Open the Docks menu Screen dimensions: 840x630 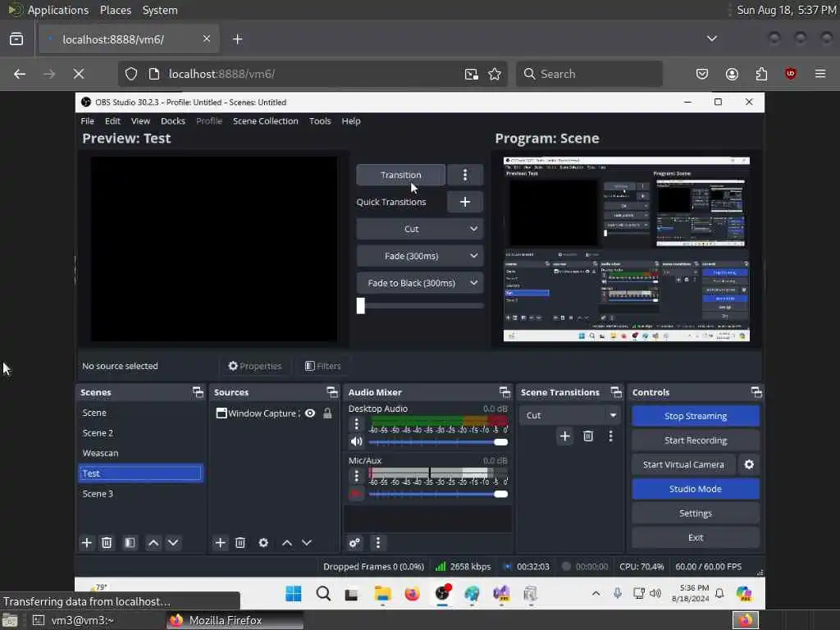(x=172, y=121)
